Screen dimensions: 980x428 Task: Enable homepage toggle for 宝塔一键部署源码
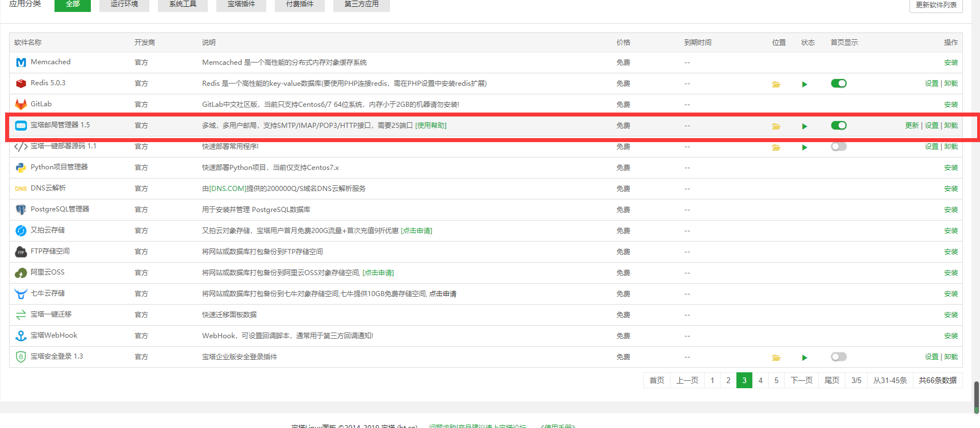pyautogui.click(x=839, y=147)
